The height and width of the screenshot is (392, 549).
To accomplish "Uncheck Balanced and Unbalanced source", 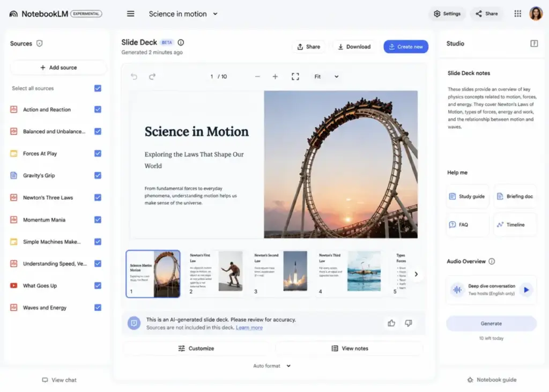I will 98,131.
